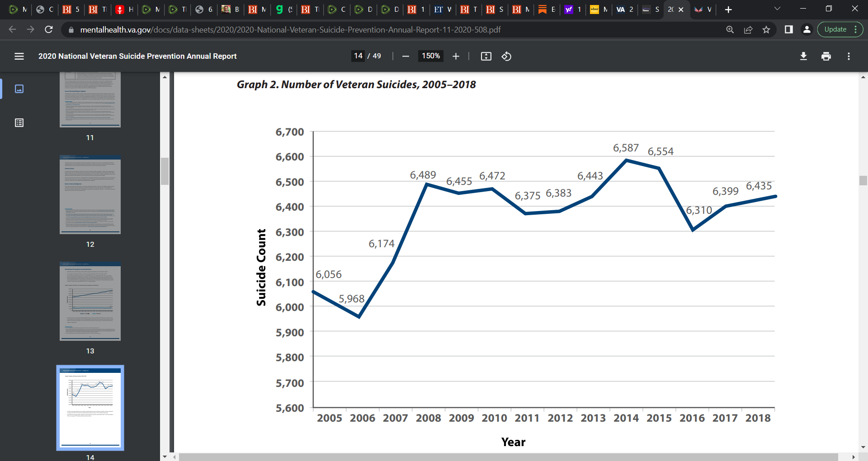The image size is (868, 461).
Task: Open Chrome tab search dropdown arrow
Action: click(x=777, y=9)
